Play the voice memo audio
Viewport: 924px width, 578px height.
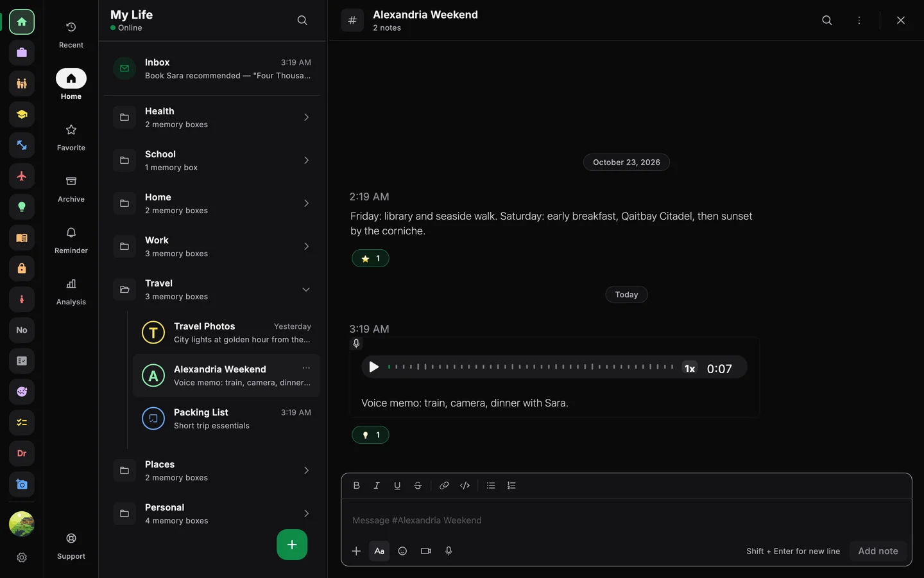(x=373, y=367)
